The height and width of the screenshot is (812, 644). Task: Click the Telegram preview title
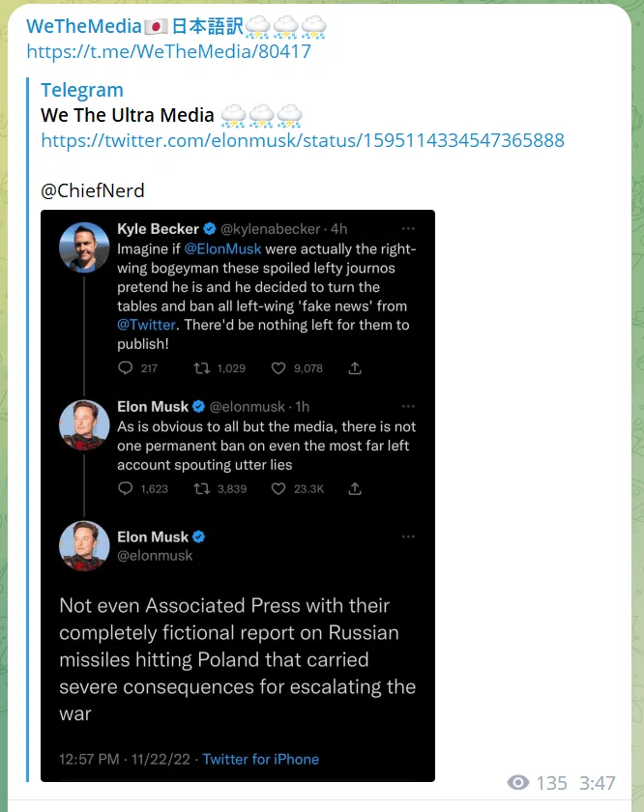point(82,90)
